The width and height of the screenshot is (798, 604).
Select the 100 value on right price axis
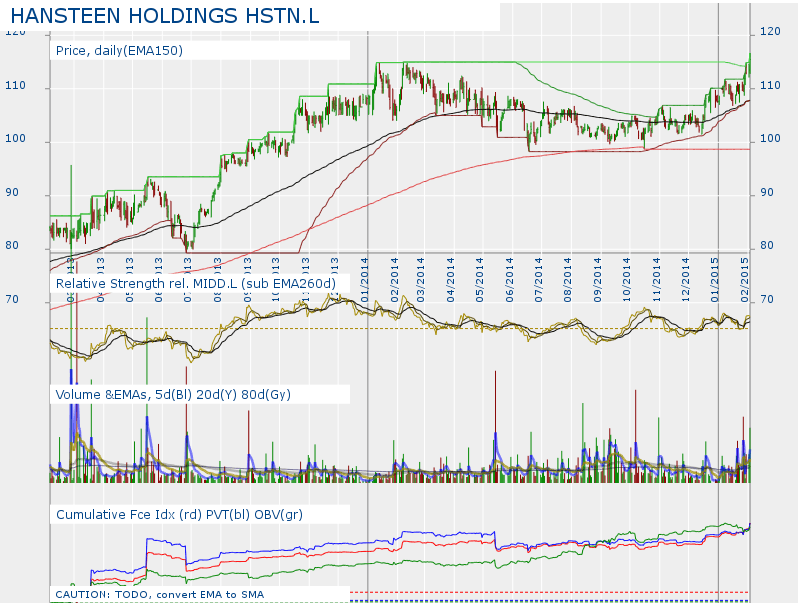click(x=770, y=139)
